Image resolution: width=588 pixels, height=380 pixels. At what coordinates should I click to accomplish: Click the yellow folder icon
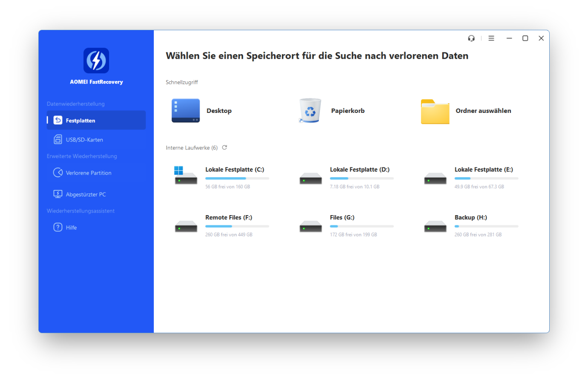435,112
